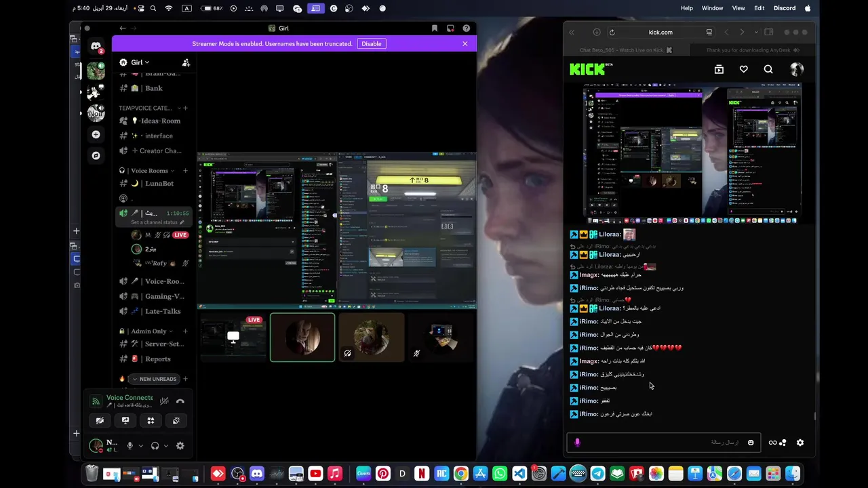The width and height of the screenshot is (868, 488).
Task: Toggle Discord microphone mute
Action: click(130, 445)
